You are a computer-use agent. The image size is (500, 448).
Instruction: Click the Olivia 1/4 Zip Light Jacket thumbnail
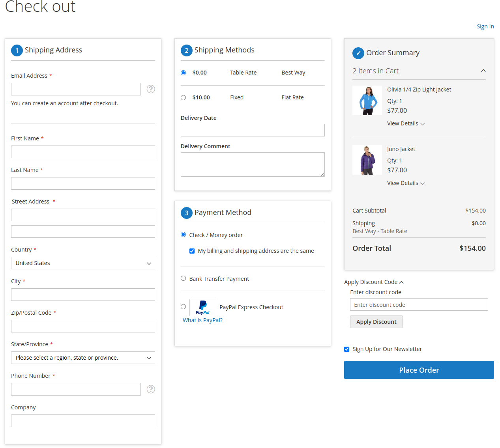tap(367, 100)
